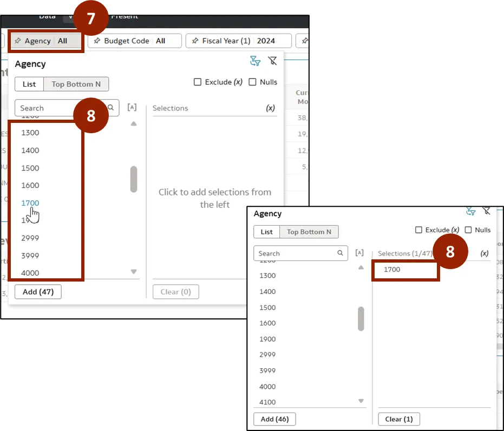Select 1400 in right agency list
The width and height of the screenshot is (504, 431).
(x=268, y=292)
